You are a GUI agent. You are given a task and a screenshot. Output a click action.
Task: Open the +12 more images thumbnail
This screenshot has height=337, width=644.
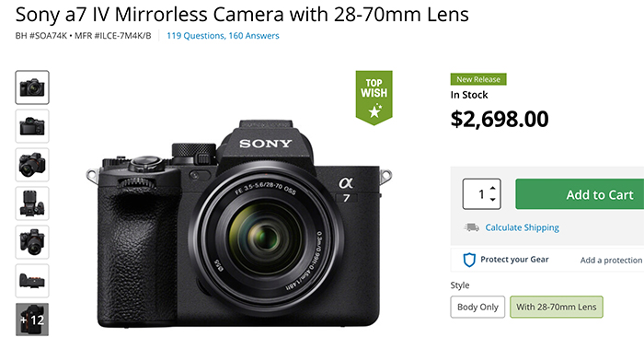(x=32, y=320)
